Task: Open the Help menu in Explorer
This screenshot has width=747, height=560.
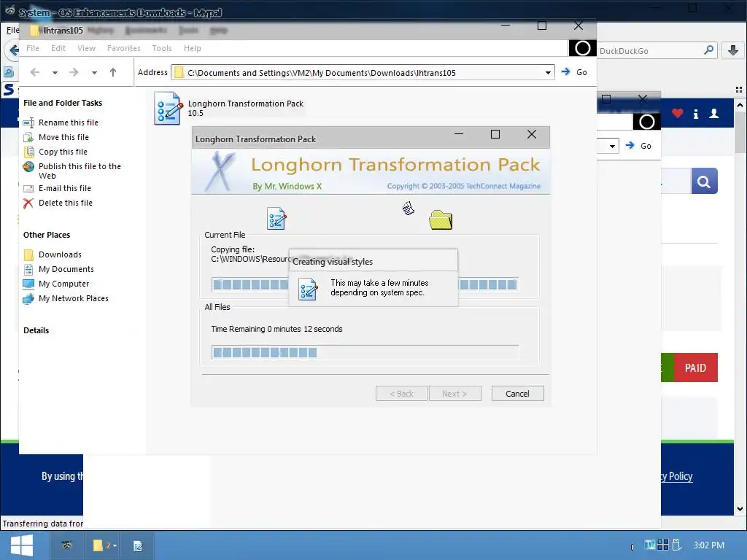Action: click(x=192, y=48)
